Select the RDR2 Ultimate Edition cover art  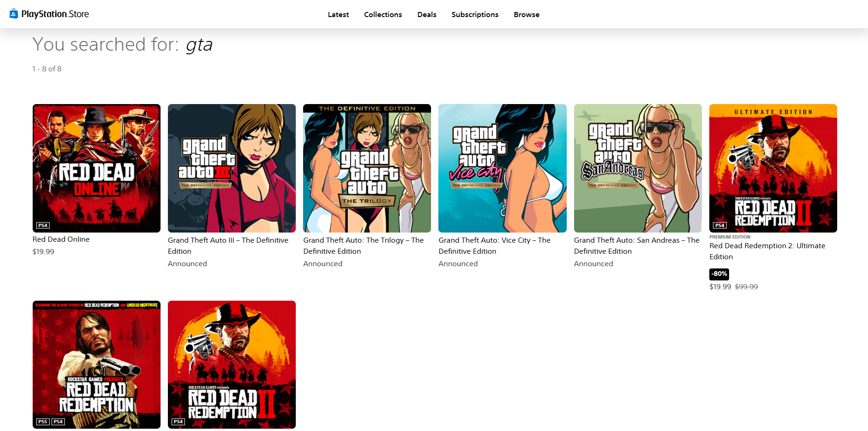pos(773,168)
